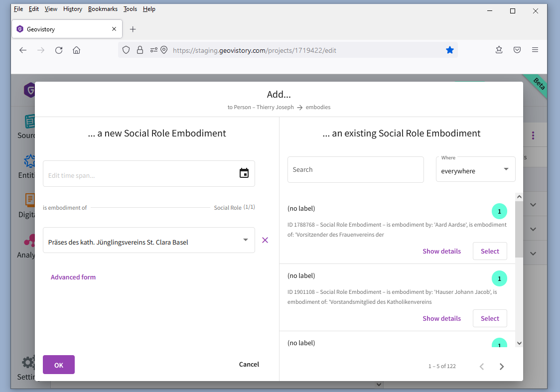Image resolution: width=560 pixels, height=392 pixels.
Task: Open the Where everywhere dropdown
Action: (475, 169)
